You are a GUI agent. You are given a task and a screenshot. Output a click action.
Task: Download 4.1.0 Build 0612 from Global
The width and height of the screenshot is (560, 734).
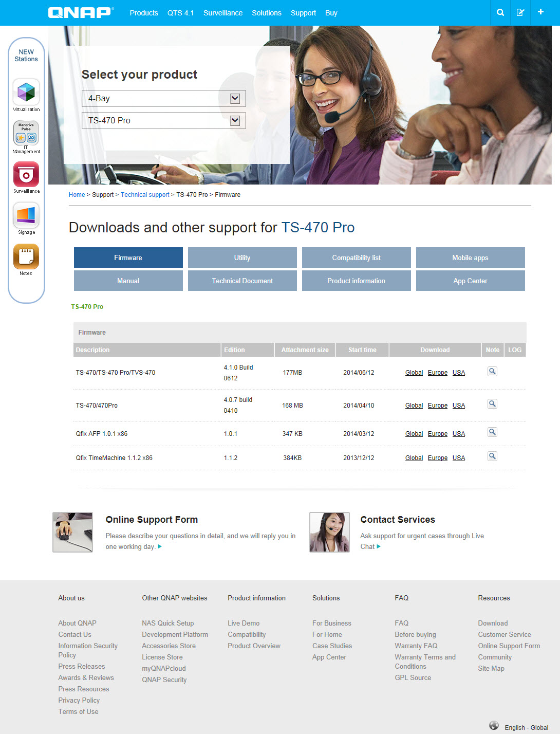point(414,373)
